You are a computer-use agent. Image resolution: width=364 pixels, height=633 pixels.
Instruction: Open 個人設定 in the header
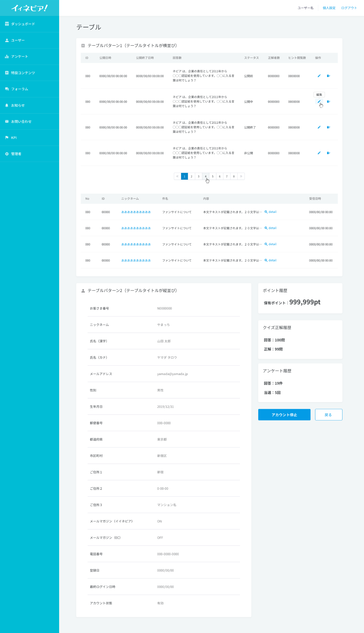[x=329, y=8]
